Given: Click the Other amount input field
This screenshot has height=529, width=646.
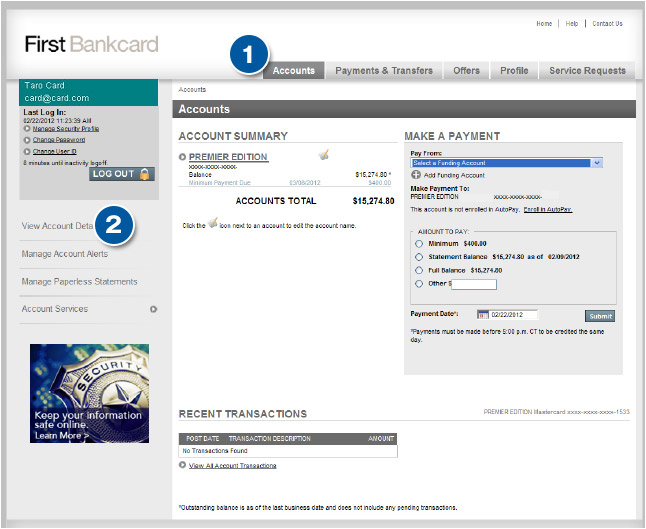Looking at the screenshot, I should [474, 284].
